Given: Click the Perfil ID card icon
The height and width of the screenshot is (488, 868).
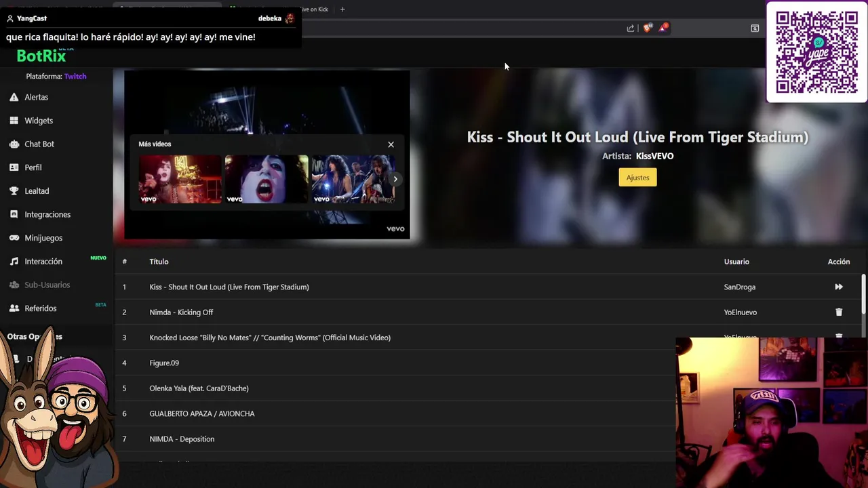Looking at the screenshot, I should coord(14,167).
